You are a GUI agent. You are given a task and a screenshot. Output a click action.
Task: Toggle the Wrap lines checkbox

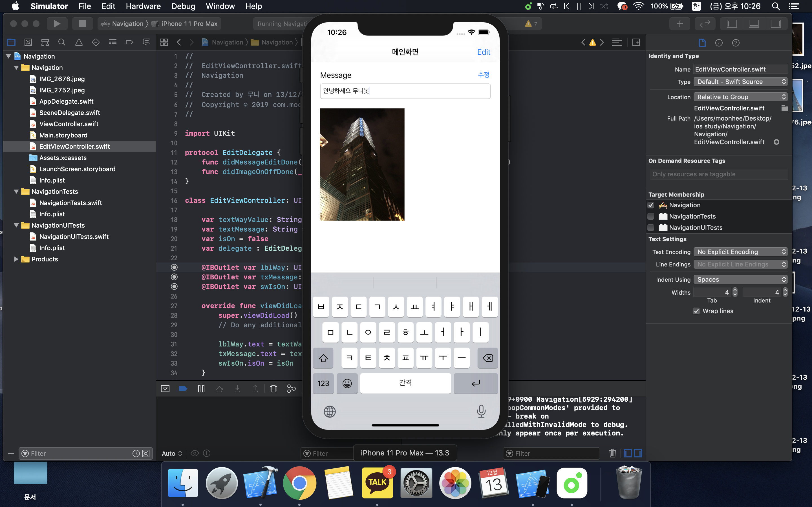[696, 311]
